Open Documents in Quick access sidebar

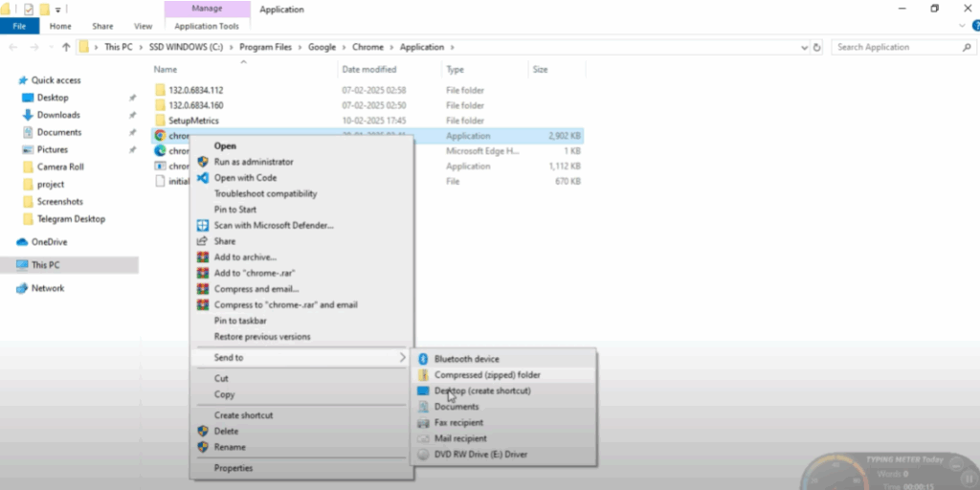coord(58,132)
